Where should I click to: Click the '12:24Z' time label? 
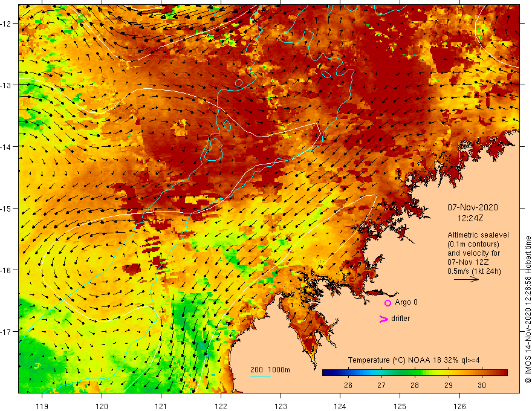tap(470, 218)
